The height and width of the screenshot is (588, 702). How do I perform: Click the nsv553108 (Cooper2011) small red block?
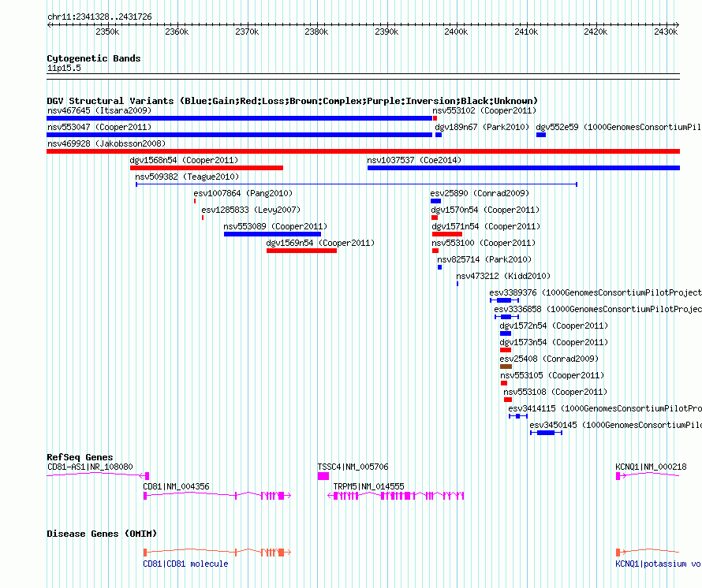508,400
